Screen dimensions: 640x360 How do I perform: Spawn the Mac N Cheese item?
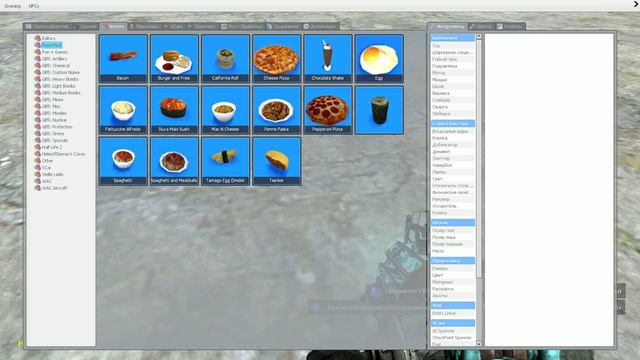click(x=225, y=110)
